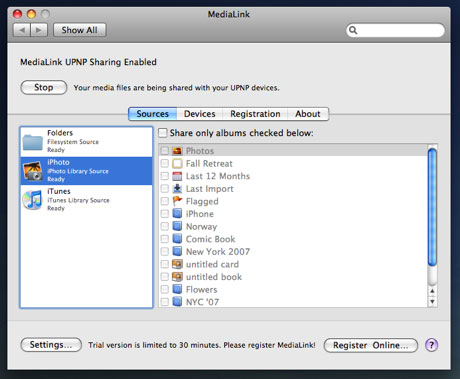
Task: Click the Comic Book album icon
Action: click(177, 239)
